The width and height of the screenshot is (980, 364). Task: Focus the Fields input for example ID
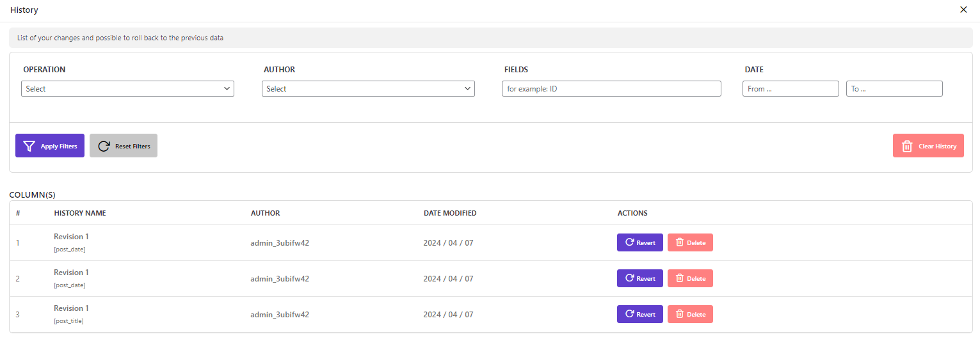(x=611, y=89)
